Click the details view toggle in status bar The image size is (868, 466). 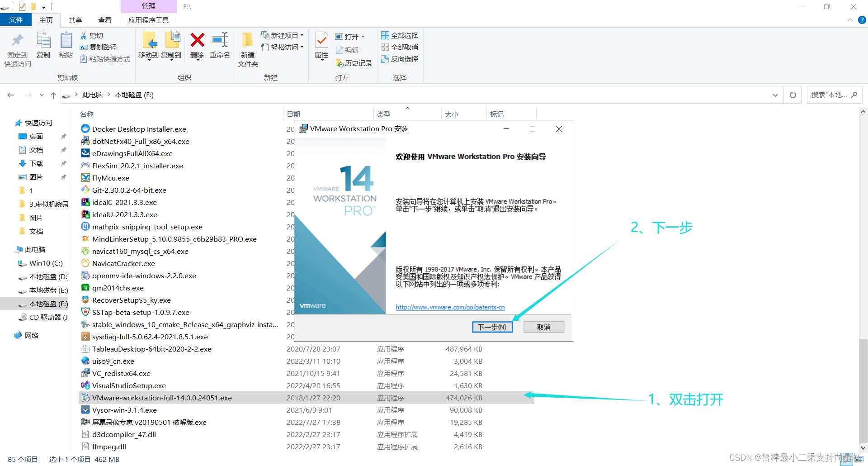coord(847,459)
